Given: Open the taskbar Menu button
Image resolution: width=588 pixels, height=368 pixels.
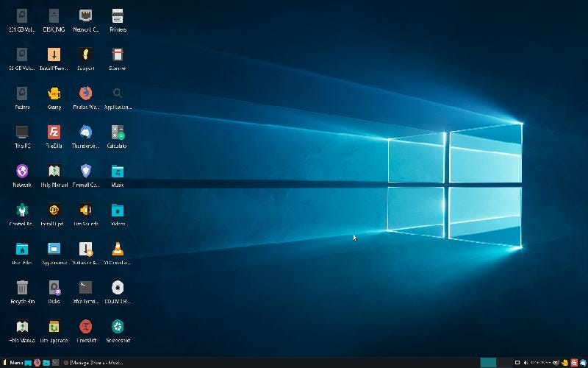Looking at the screenshot, I should click(x=12, y=363).
